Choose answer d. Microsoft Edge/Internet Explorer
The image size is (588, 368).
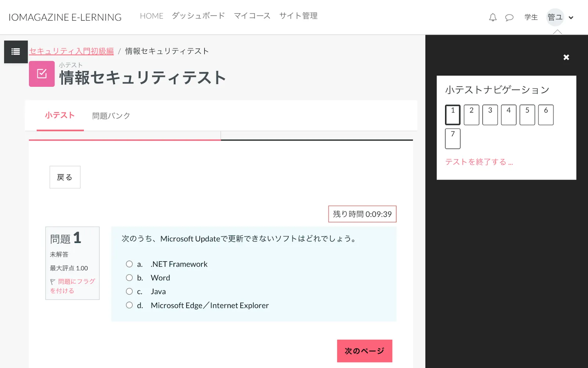click(x=129, y=305)
